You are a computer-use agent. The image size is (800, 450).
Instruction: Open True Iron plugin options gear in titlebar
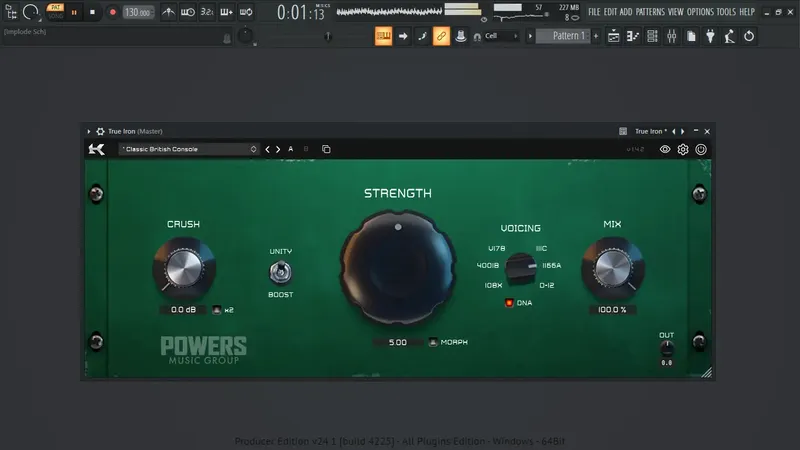101,131
